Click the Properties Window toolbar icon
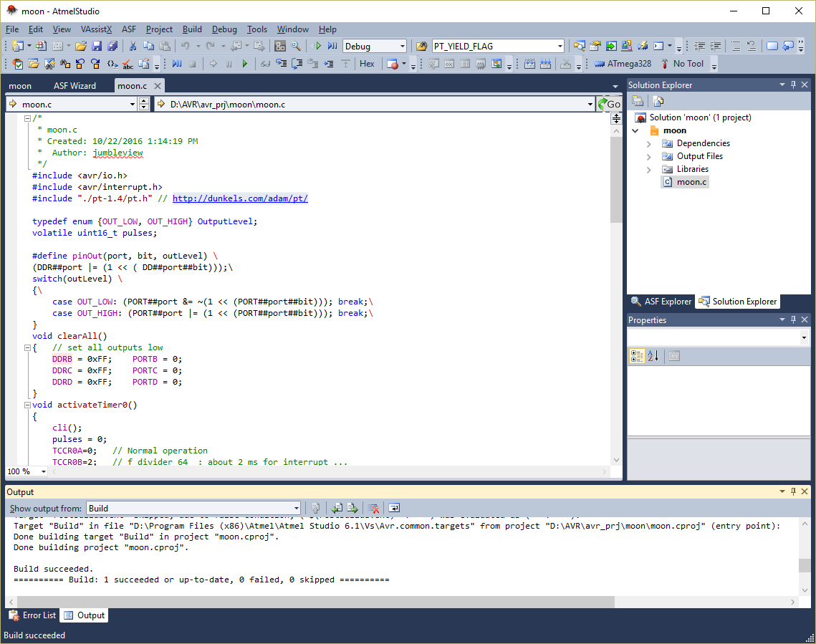The width and height of the screenshot is (816, 644). [x=595, y=46]
